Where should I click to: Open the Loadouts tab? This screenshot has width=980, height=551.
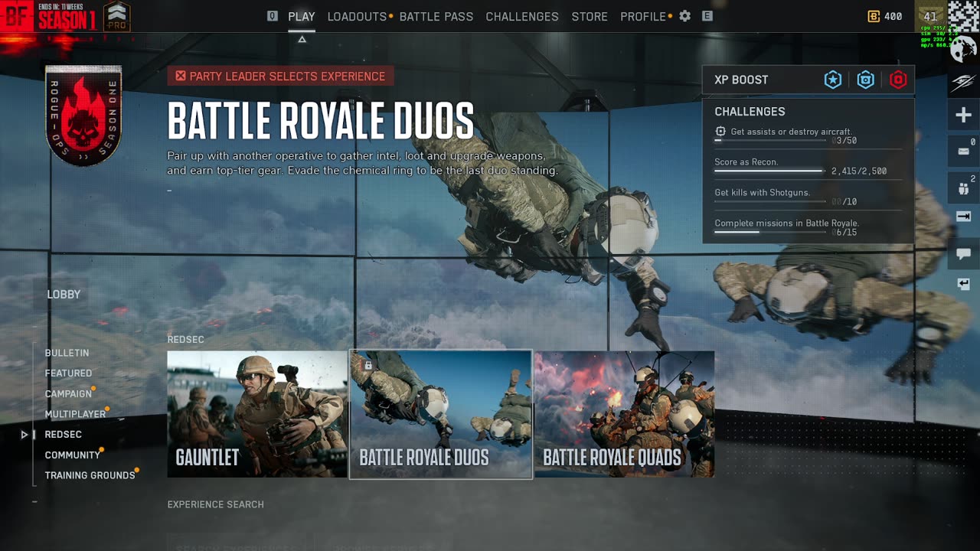(x=357, y=16)
